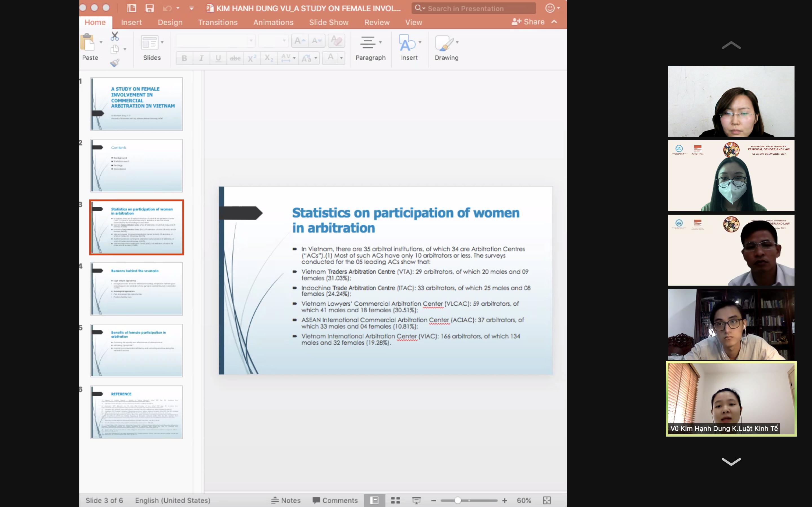Screen dimensions: 812x507
Task: Collapse the ribbon with chevron
Action: point(554,22)
